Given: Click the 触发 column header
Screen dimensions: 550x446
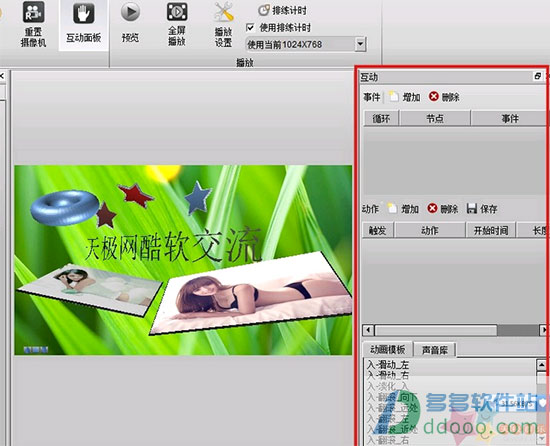Looking at the screenshot, I should (x=378, y=230).
